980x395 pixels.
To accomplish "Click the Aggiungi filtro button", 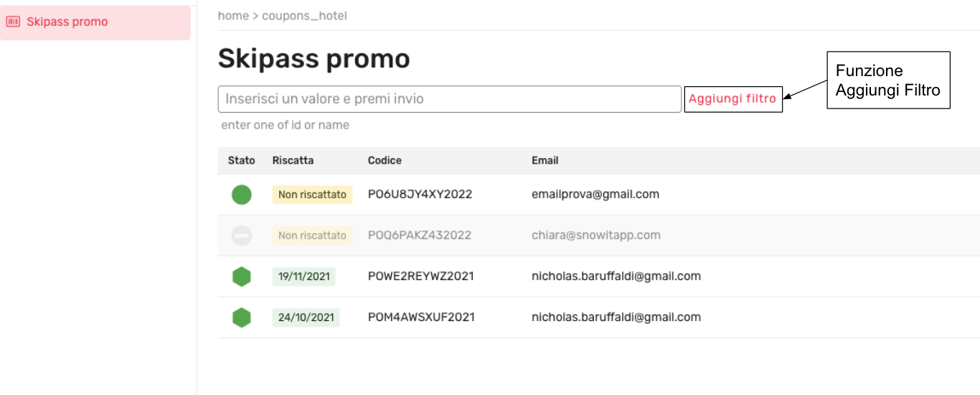I will pos(732,99).
